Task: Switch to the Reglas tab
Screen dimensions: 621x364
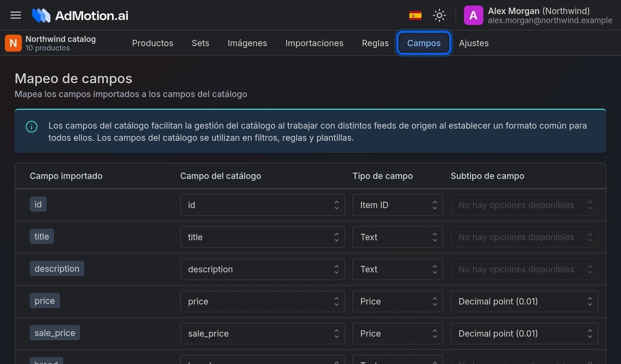Action: [x=375, y=43]
